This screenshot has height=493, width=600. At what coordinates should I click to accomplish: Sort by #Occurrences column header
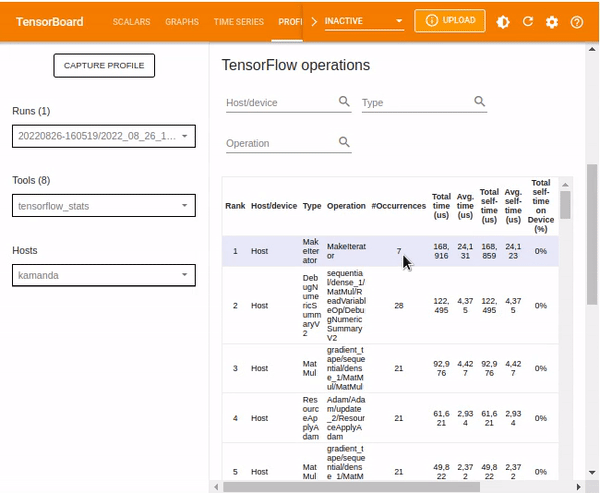(399, 206)
